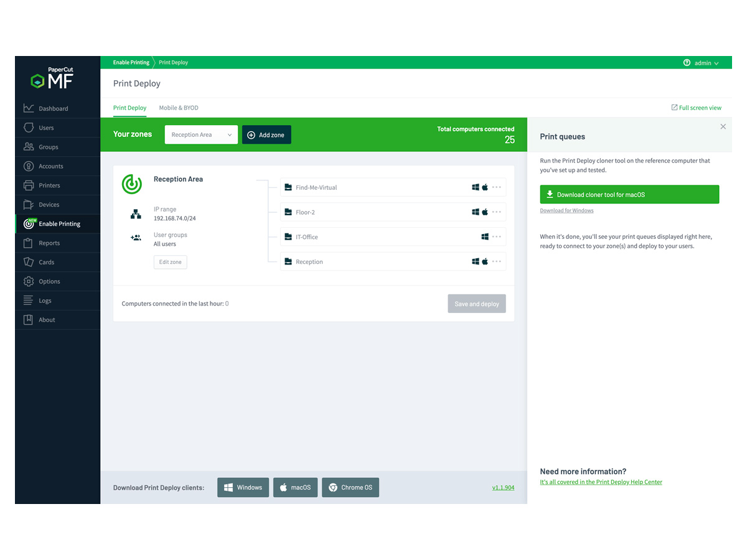Click the Apple icon on Floor-2 queue
The width and height of the screenshot is (747, 560).
click(x=485, y=212)
